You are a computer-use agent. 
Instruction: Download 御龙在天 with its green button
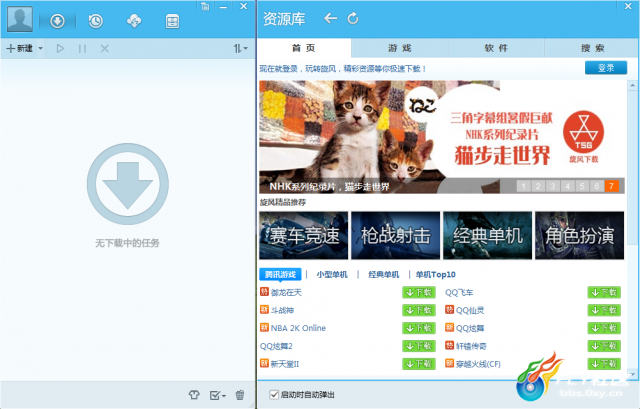coord(419,292)
